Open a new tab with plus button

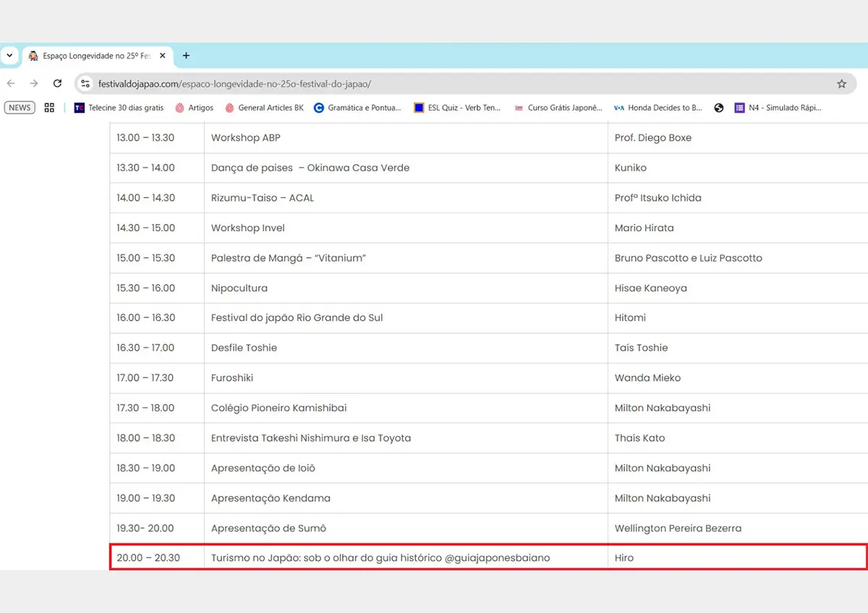[x=186, y=56]
